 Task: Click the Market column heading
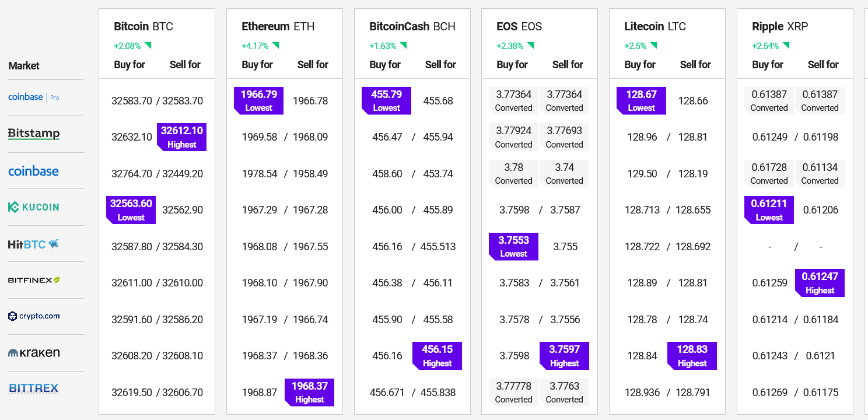[24, 66]
